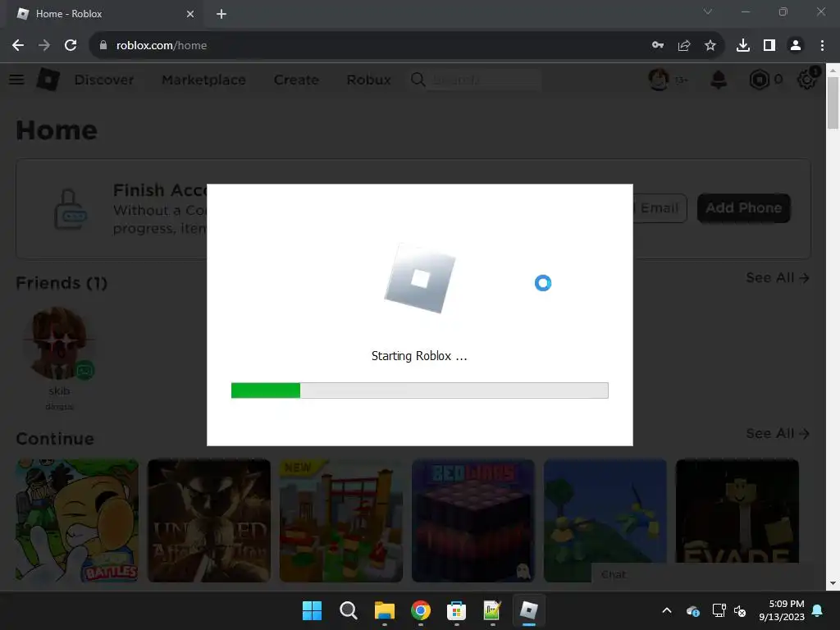Viewport: 840px width, 630px height.
Task: Open the Create tab
Action: 296,80
